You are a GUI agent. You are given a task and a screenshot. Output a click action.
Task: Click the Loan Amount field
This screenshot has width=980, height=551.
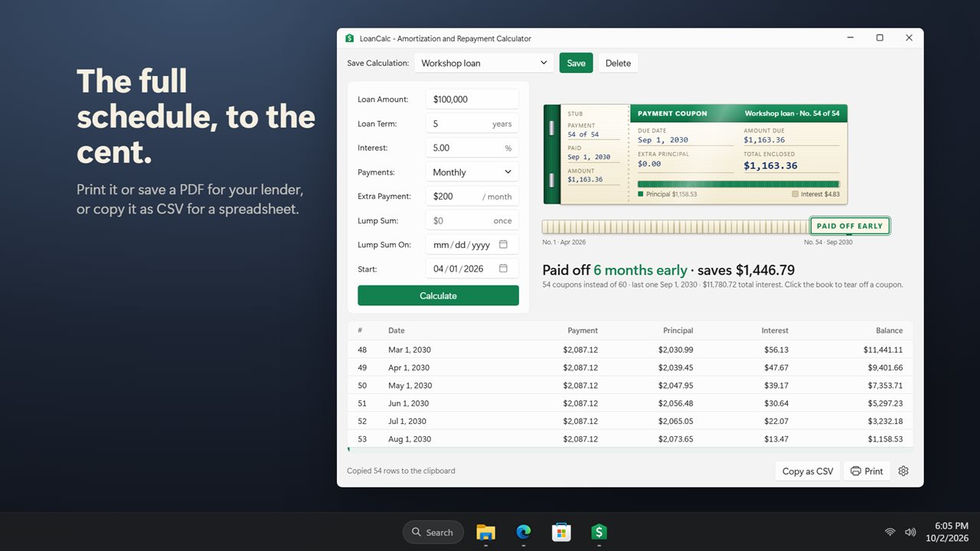(x=472, y=99)
